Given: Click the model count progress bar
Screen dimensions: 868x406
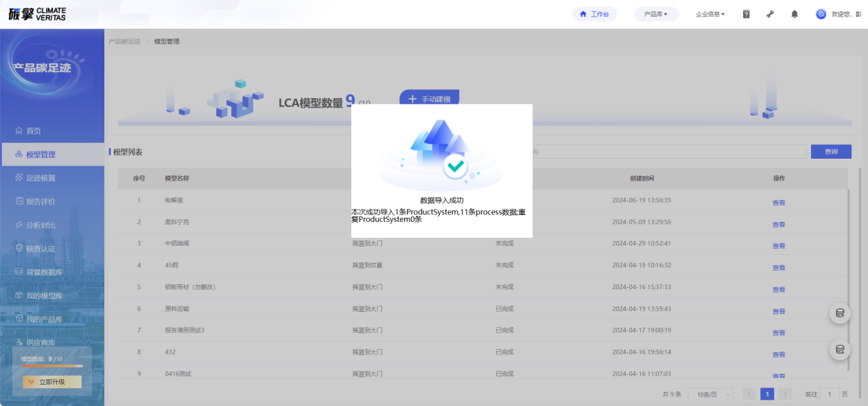Looking at the screenshot, I should (x=51, y=366).
